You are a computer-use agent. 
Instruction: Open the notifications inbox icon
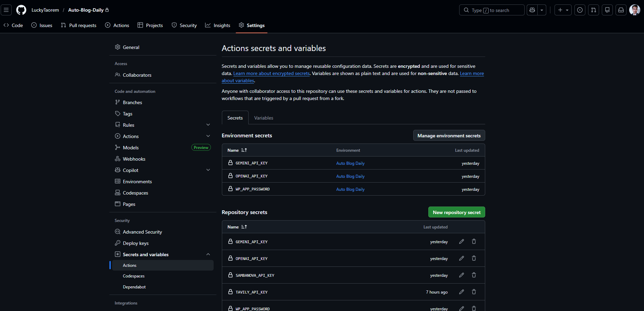(621, 10)
